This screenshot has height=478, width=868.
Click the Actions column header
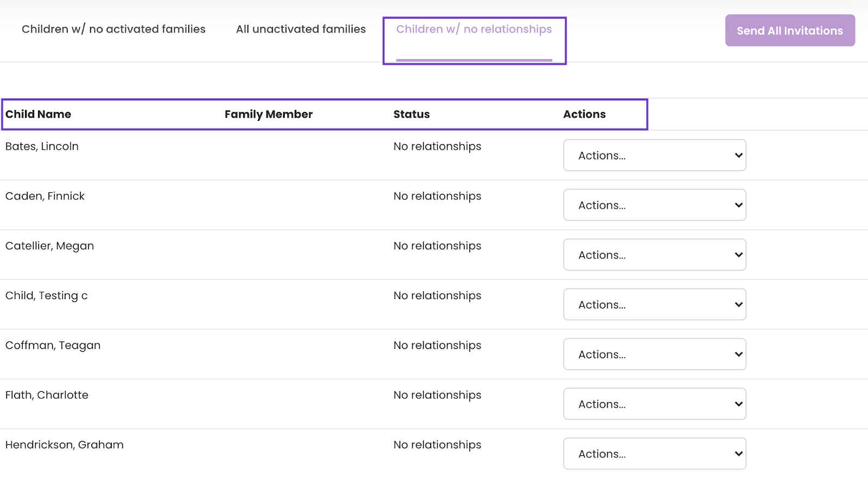tap(584, 114)
